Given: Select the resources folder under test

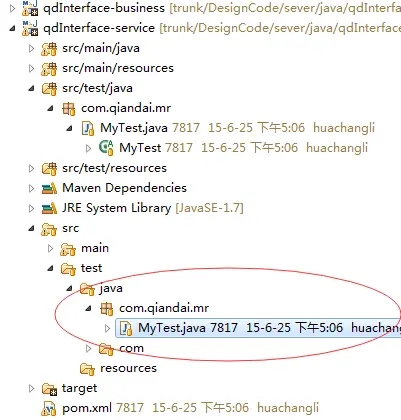Looking at the screenshot, I should 118,368.
